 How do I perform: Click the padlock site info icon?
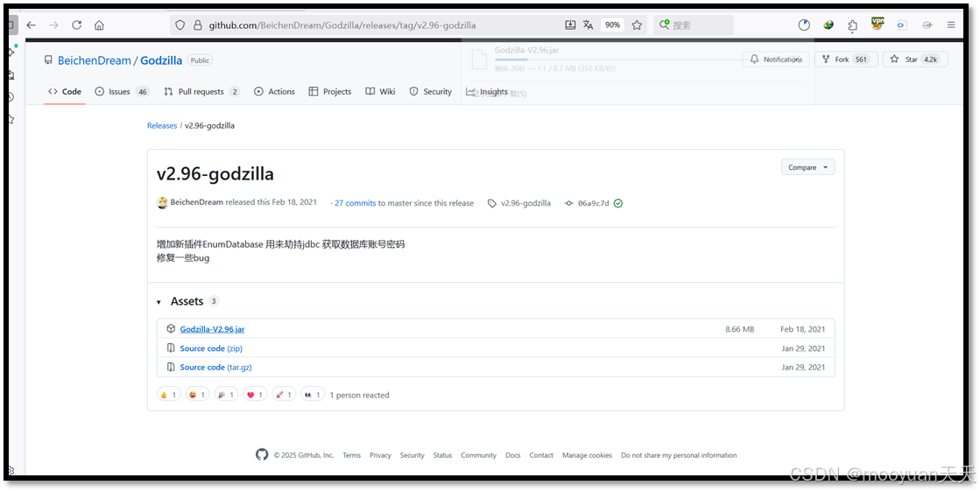[198, 25]
